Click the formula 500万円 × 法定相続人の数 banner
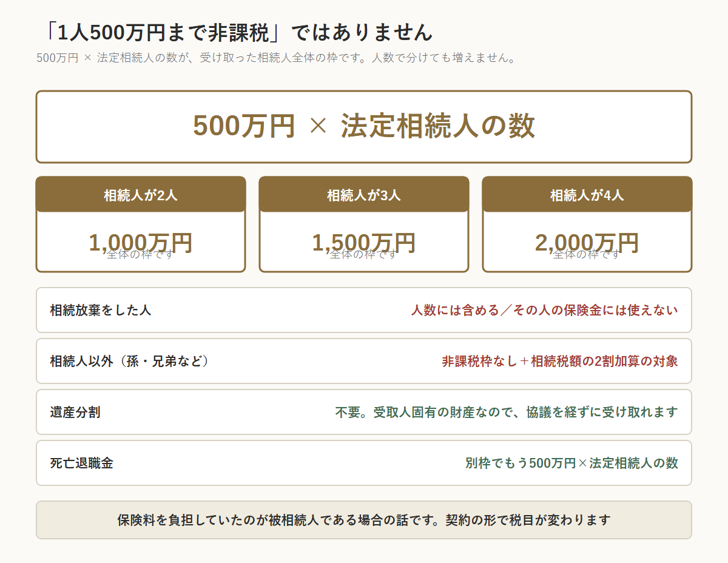The image size is (728, 563). [x=364, y=127]
